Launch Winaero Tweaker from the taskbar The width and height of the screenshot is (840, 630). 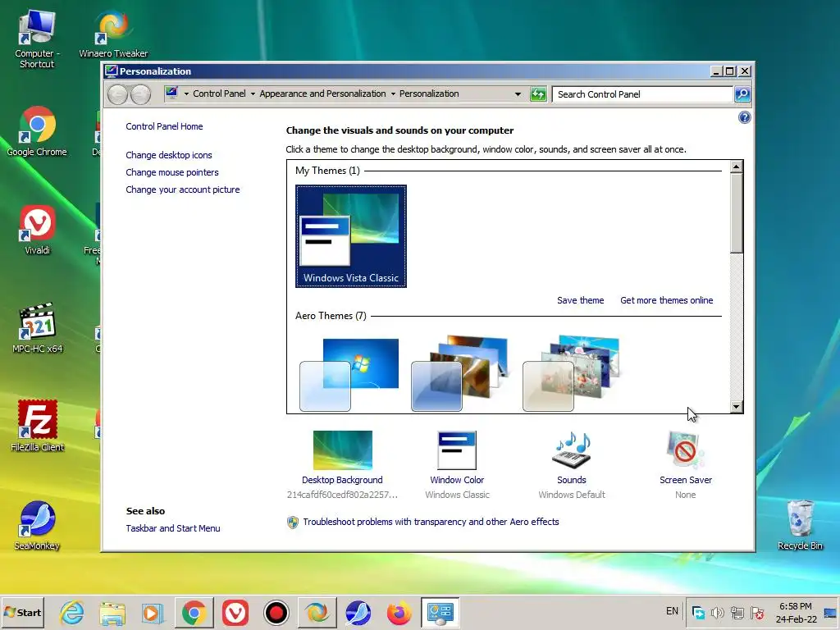tap(317, 612)
